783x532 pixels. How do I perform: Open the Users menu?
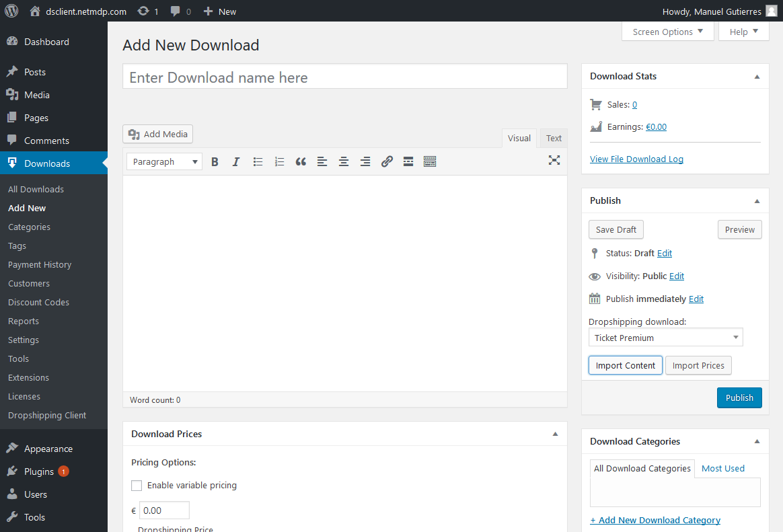[36, 494]
